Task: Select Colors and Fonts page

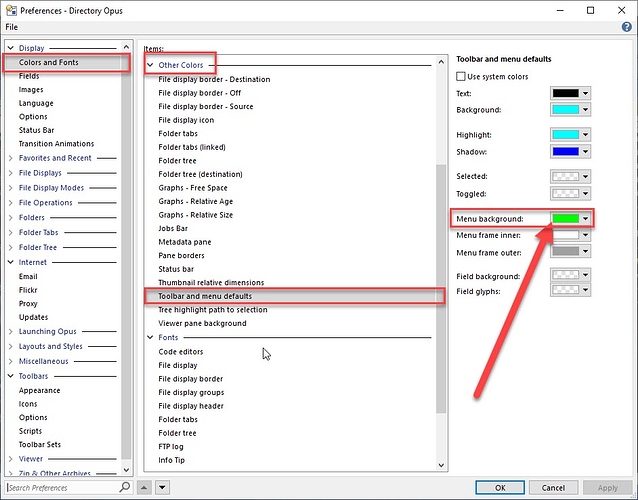Action: pos(48,62)
